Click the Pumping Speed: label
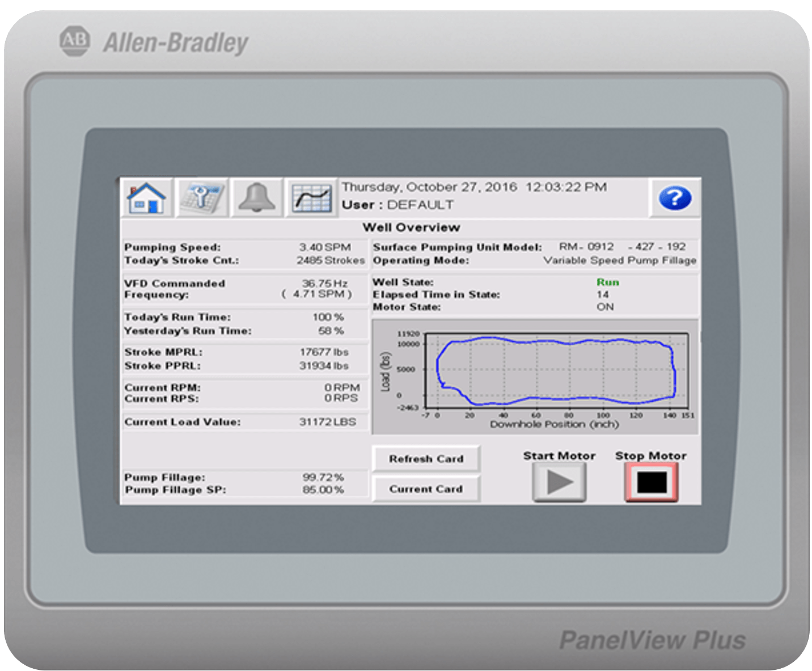The image size is (812, 671). click(172, 247)
